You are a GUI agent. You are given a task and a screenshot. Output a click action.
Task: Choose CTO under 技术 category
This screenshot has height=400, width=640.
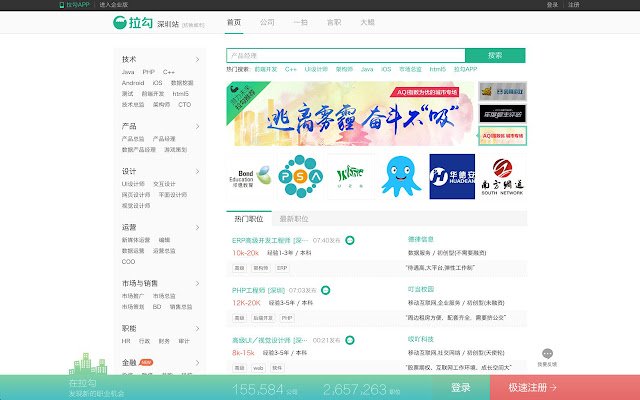[184, 105]
